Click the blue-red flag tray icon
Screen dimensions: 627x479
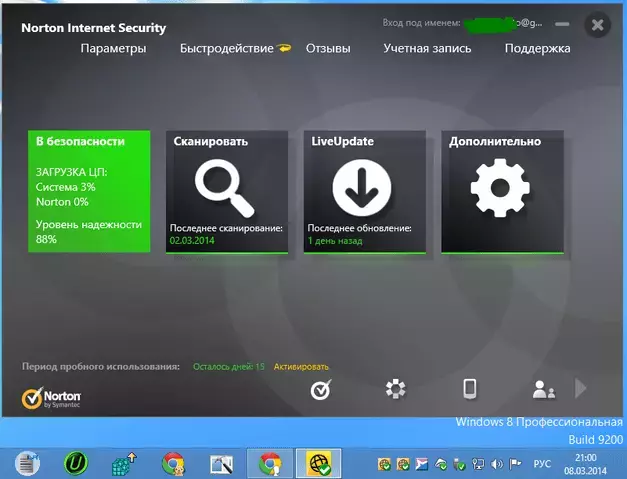pos(421,464)
